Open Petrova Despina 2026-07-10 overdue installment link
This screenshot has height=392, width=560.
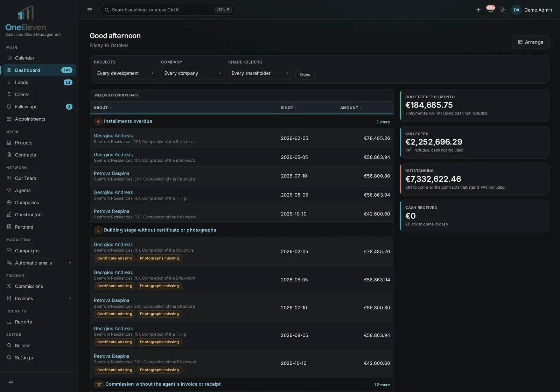point(111,173)
